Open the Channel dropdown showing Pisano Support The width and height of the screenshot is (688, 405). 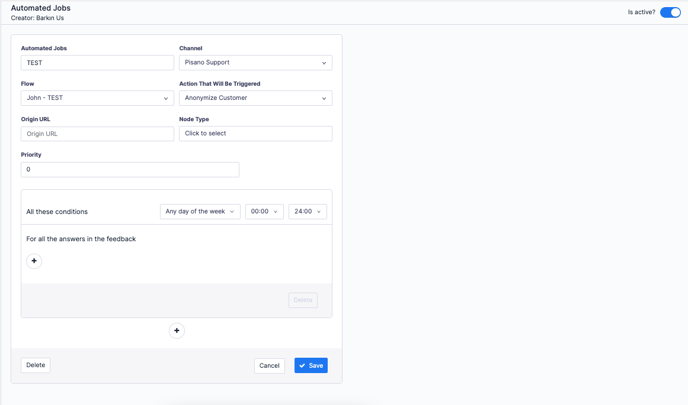[255, 63]
